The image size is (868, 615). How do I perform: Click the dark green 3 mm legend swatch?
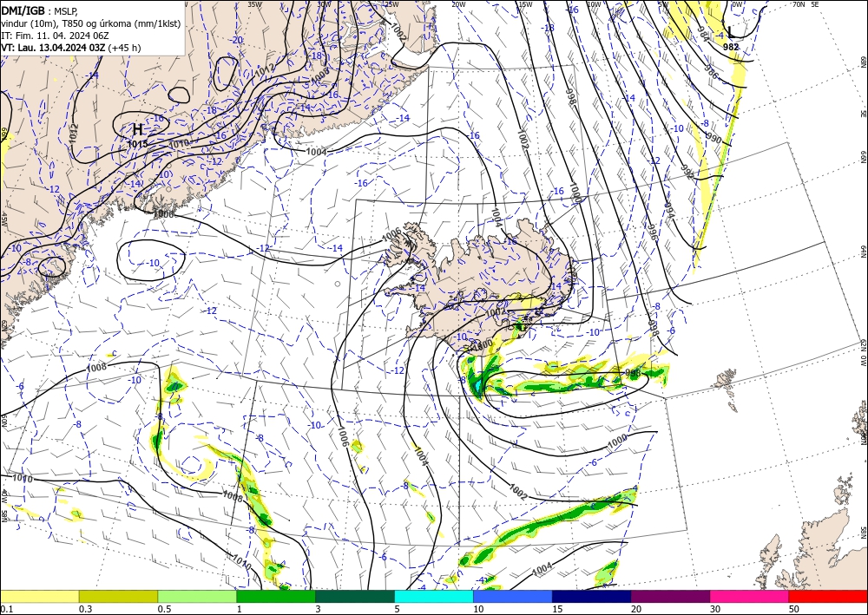click(355, 596)
